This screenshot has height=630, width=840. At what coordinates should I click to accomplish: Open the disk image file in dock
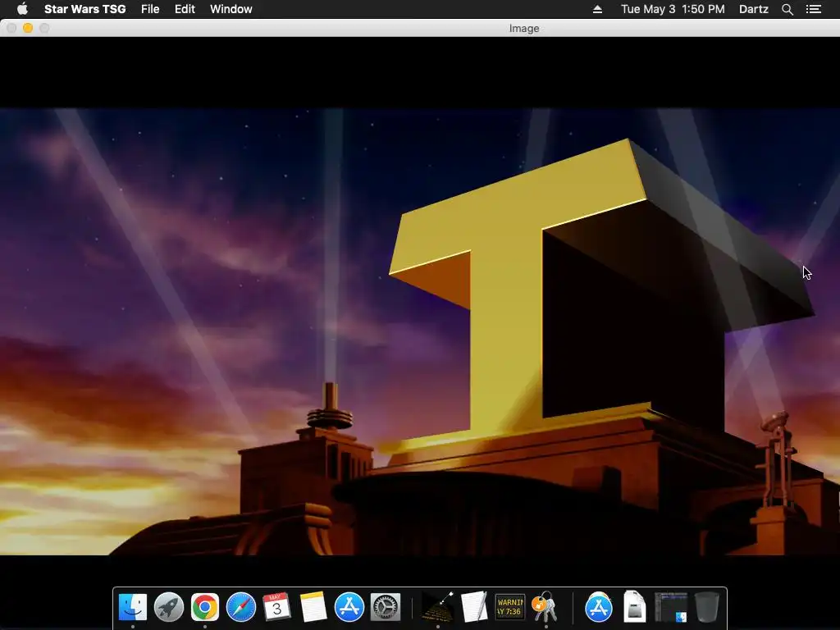click(x=634, y=607)
